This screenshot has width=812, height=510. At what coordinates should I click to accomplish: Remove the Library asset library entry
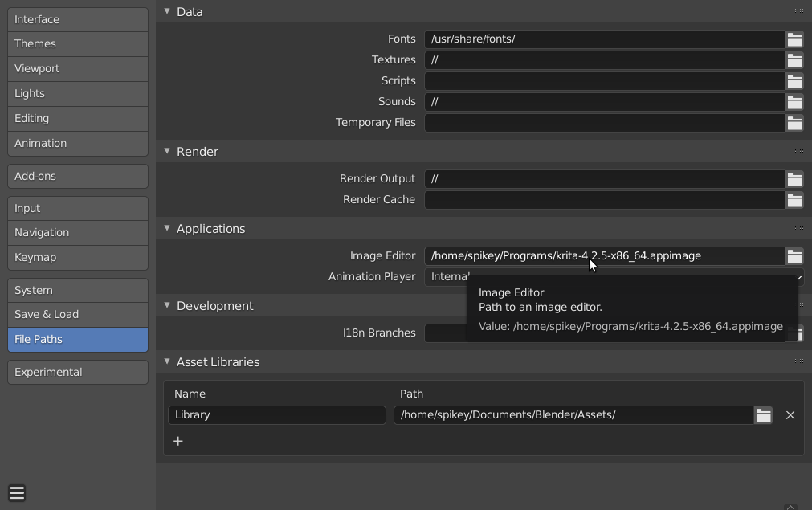(x=790, y=415)
